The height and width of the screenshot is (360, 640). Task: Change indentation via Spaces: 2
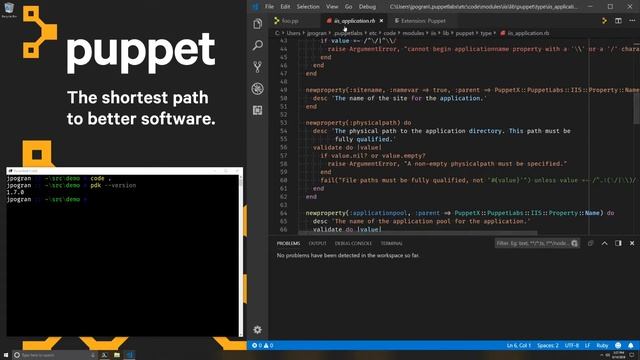pos(548,345)
